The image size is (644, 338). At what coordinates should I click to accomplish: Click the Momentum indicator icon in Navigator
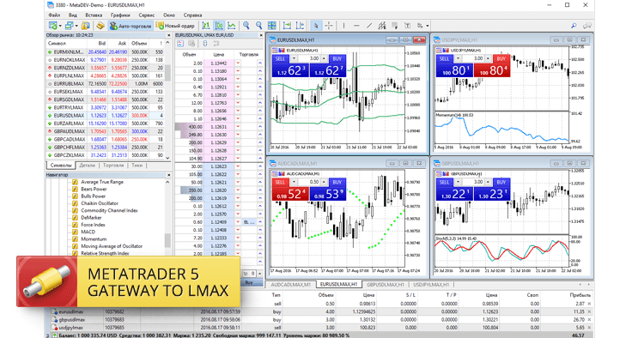[75, 239]
